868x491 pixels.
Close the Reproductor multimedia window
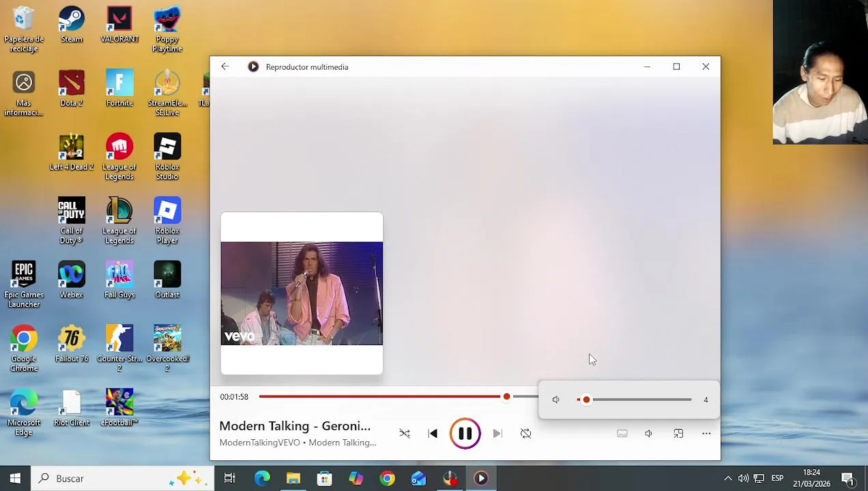(706, 67)
